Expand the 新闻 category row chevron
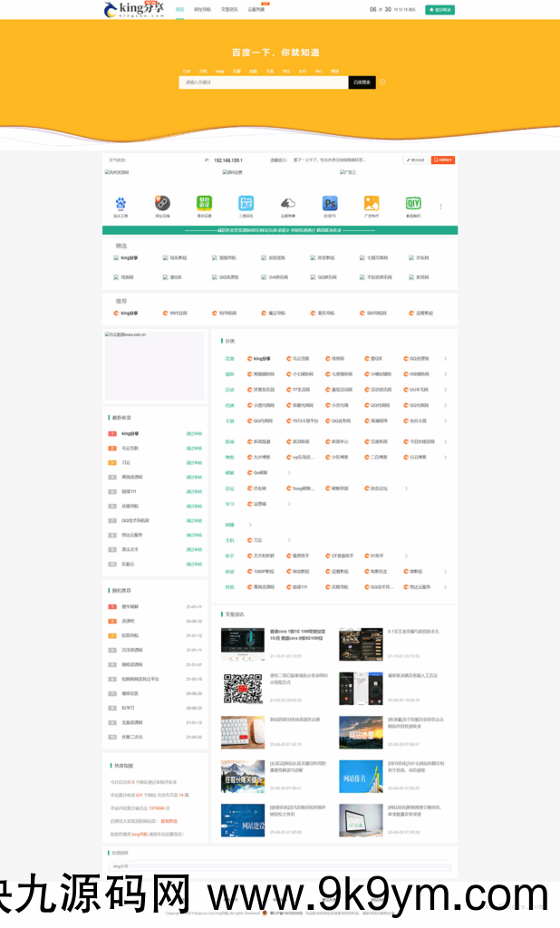This screenshot has width=560, height=928. point(445,442)
